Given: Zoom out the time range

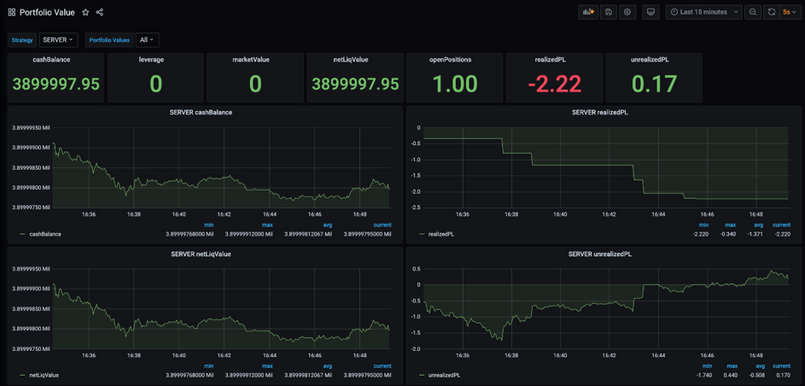Looking at the screenshot, I should pos(753,12).
